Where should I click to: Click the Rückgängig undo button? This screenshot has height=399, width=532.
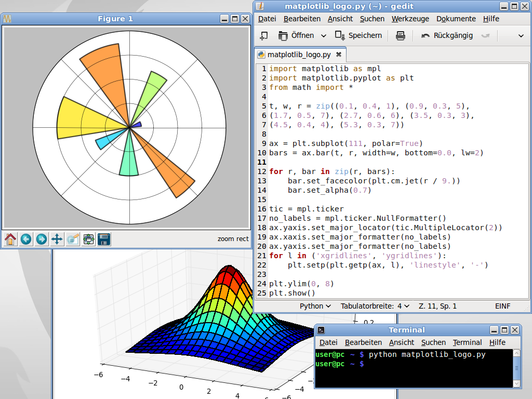(x=447, y=35)
